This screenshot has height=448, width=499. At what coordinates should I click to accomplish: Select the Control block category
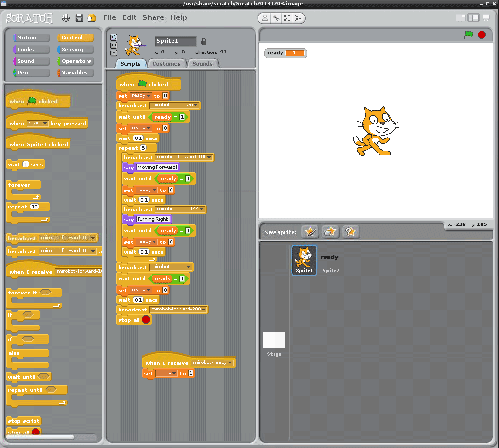point(76,37)
